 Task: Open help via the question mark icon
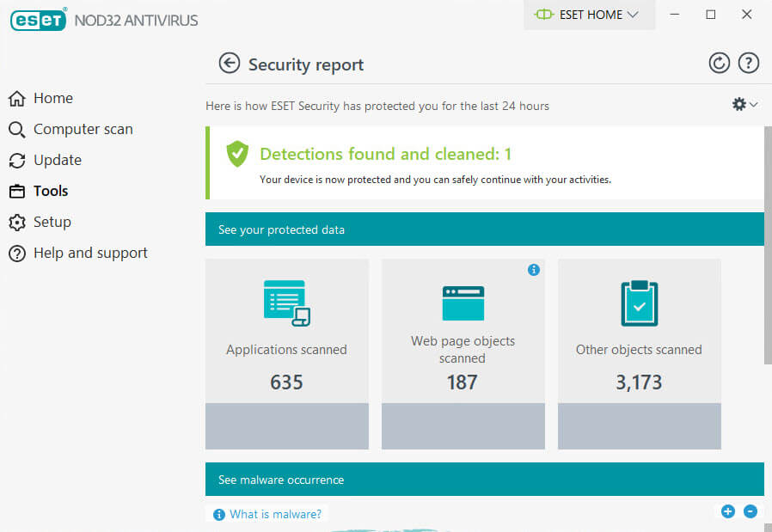[749, 63]
